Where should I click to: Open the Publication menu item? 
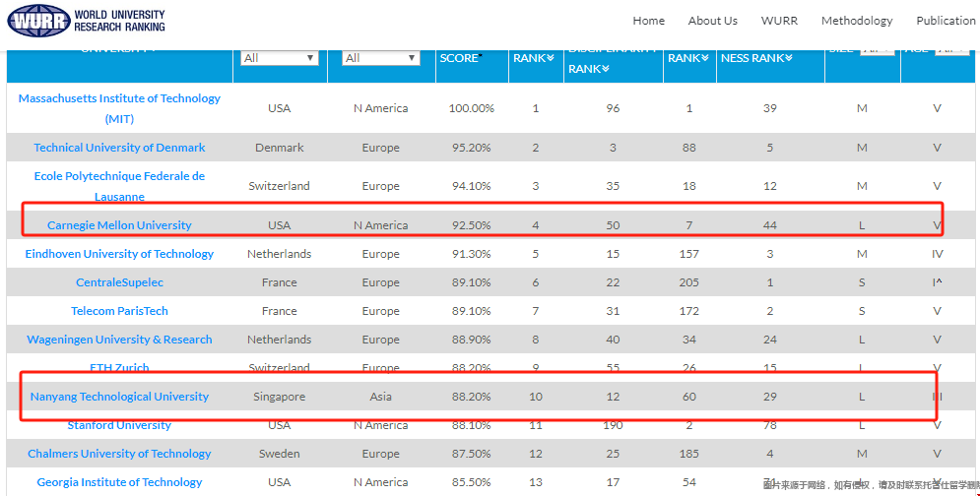[947, 21]
